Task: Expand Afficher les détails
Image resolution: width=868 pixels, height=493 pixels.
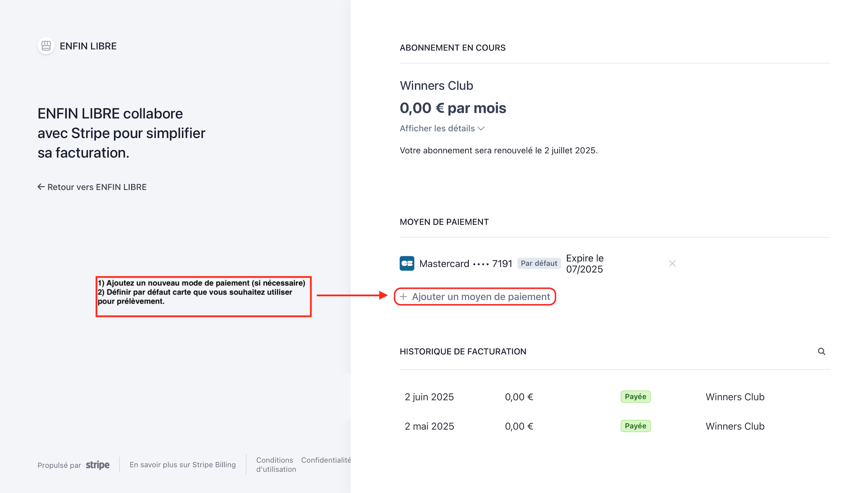Action: coord(442,128)
